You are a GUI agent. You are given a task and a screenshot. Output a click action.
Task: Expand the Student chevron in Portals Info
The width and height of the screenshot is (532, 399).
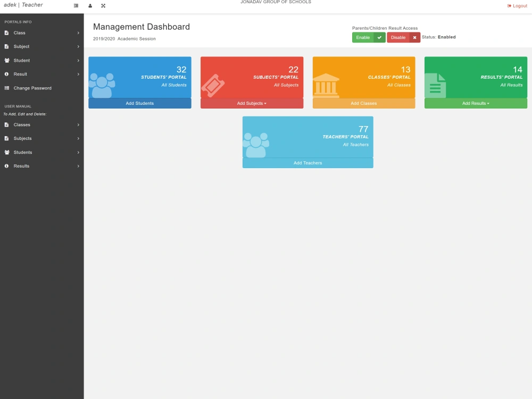(78, 61)
